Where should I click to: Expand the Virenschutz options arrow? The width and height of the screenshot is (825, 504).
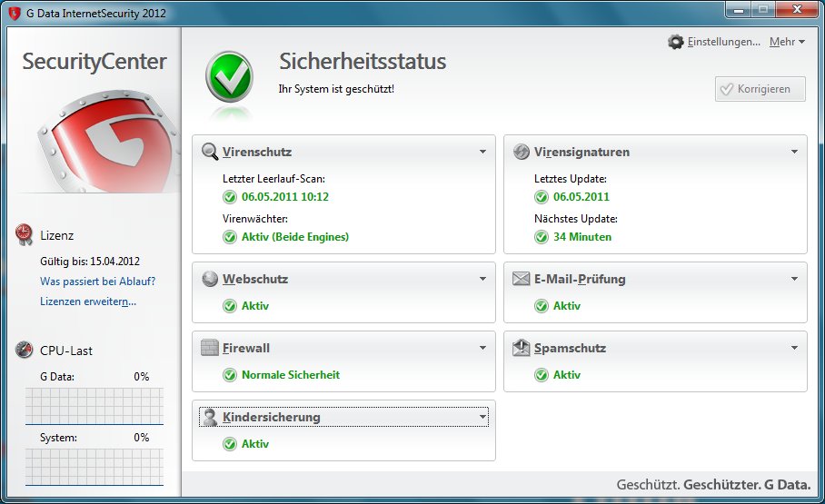(483, 152)
